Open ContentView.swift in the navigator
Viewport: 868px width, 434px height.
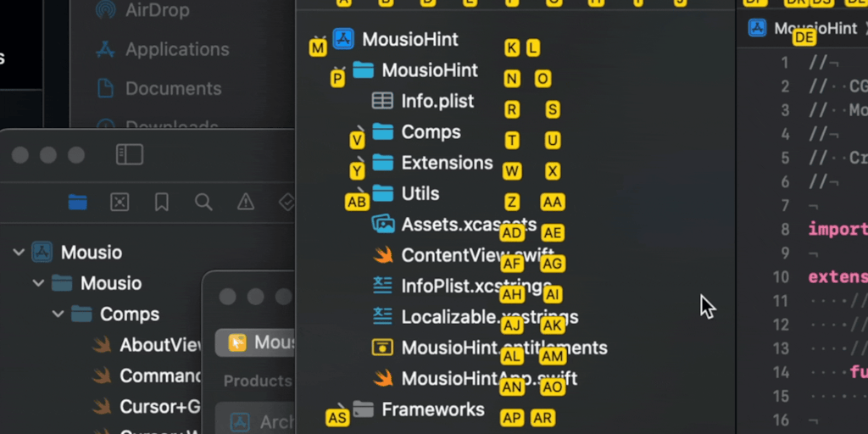477,255
